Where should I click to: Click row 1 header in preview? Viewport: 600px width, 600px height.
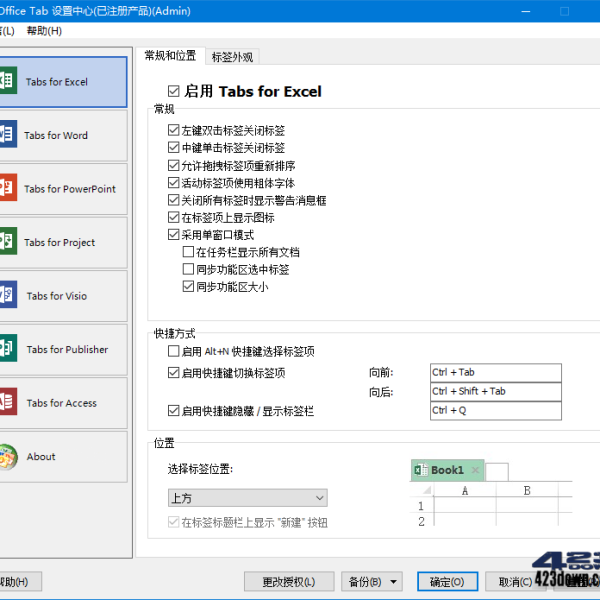pyautogui.click(x=421, y=505)
